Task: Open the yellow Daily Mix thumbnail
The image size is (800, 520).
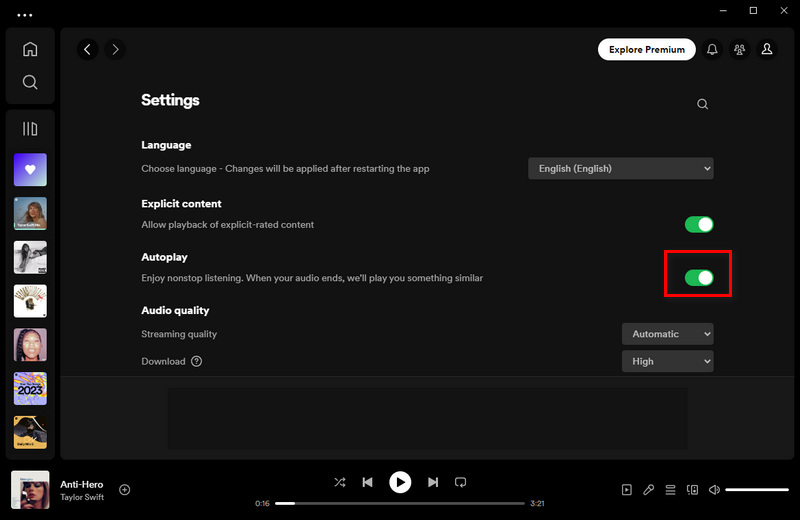Action: pos(30,432)
